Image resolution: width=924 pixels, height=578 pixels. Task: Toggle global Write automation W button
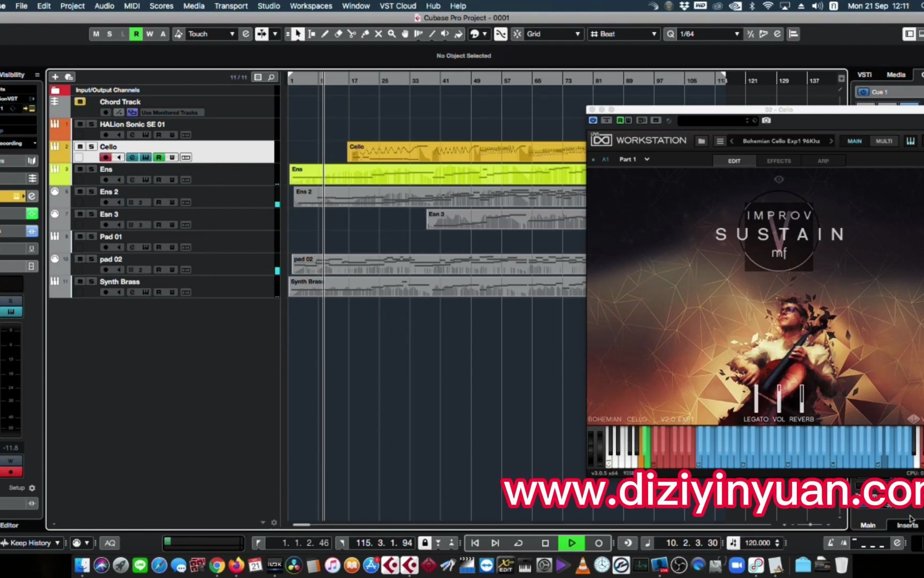tap(149, 34)
